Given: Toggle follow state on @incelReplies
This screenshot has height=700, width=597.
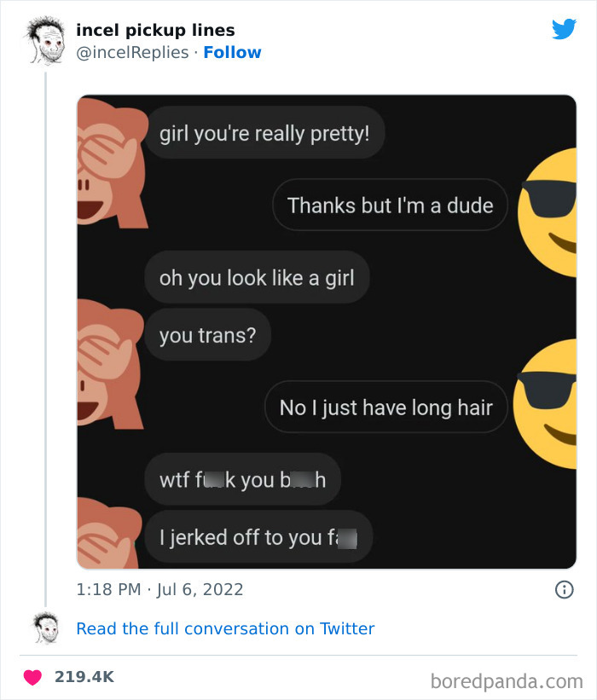Looking at the screenshot, I should [232, 52].
